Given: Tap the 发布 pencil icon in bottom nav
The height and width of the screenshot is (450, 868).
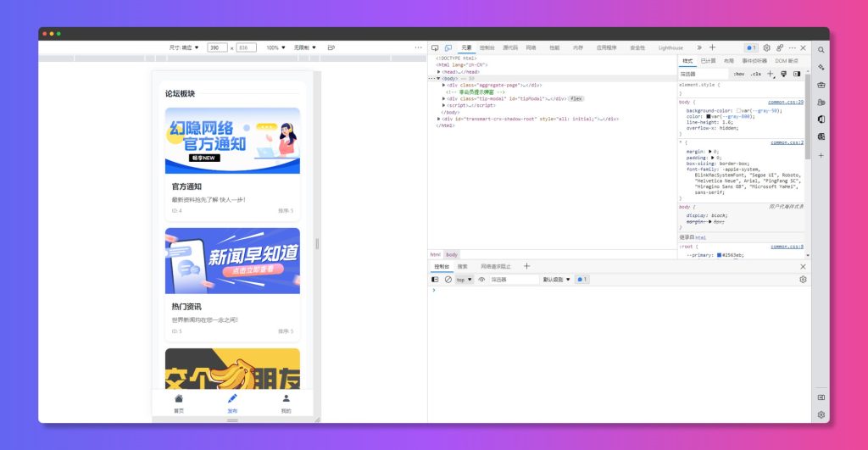Looking at the screenshot, I should click(232, 398).
